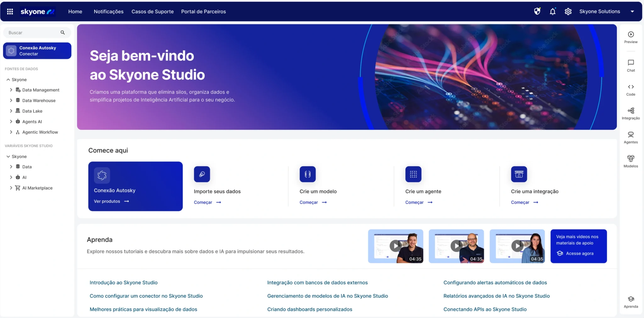Screen dimensions: 644x318
Task: Collapse the Skyone node under Fontes de Dados
Action: pyautogui.click(x=8, y=79)
